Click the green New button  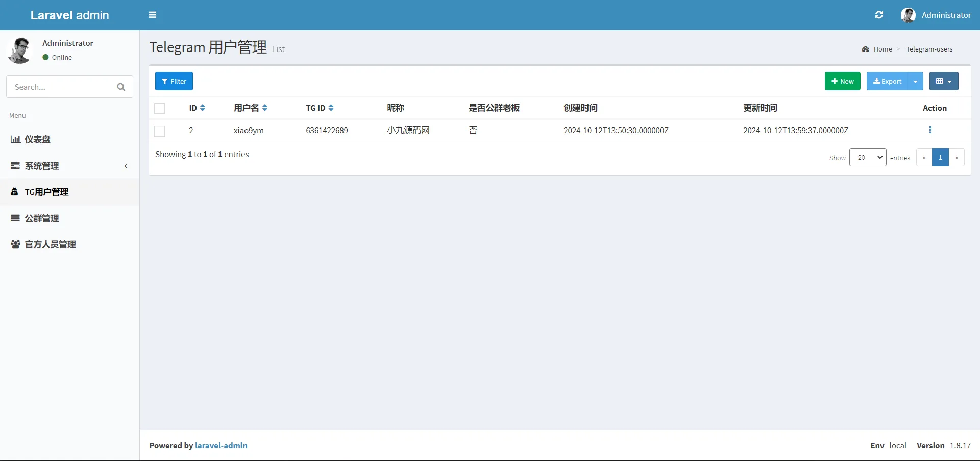(x=842, y=81)
